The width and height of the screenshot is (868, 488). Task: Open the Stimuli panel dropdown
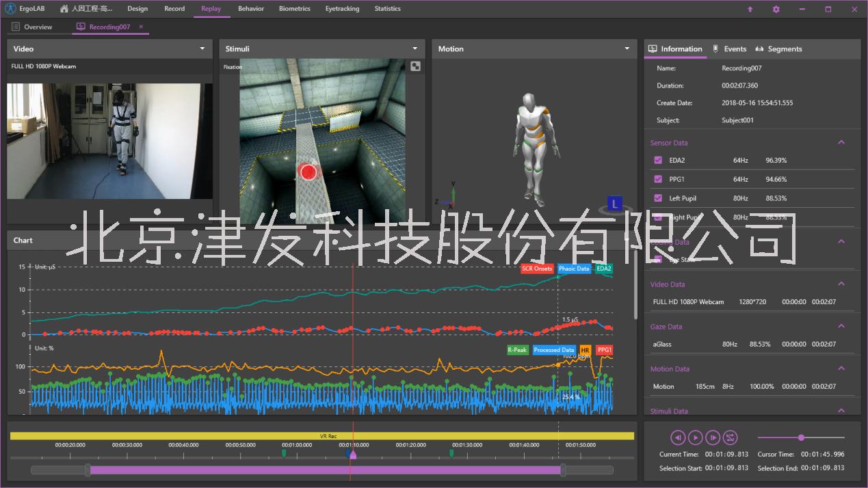click(x=415, y=49)
